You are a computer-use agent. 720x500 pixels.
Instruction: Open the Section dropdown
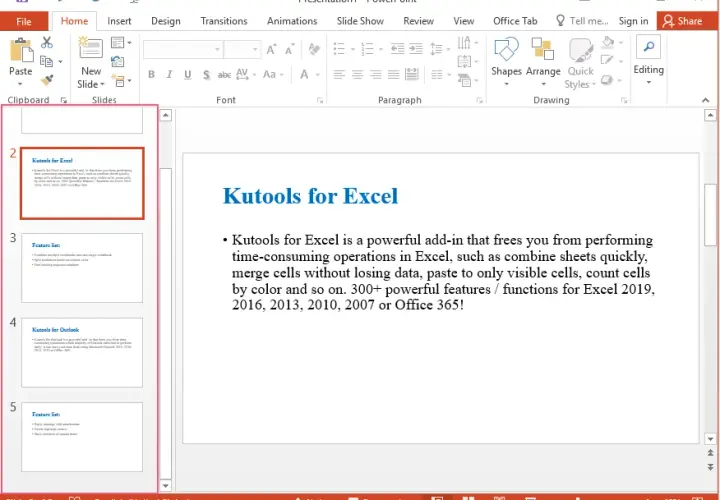[122, 81]
